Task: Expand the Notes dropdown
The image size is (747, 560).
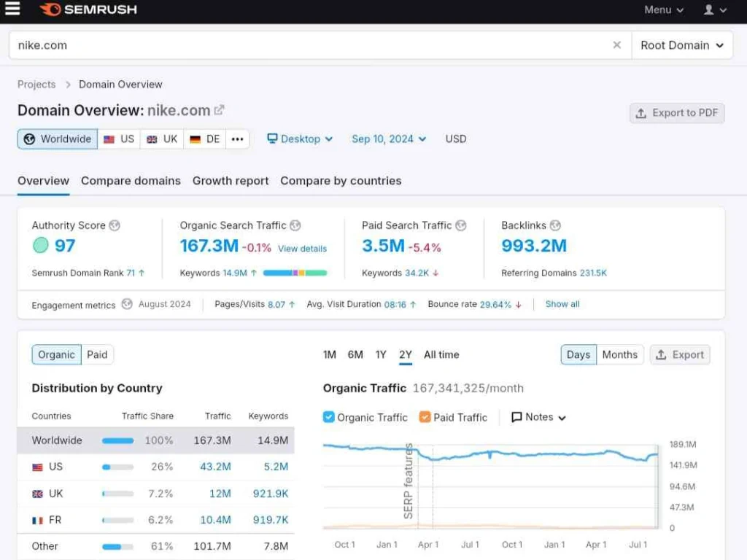Action: tap(538, 417)
